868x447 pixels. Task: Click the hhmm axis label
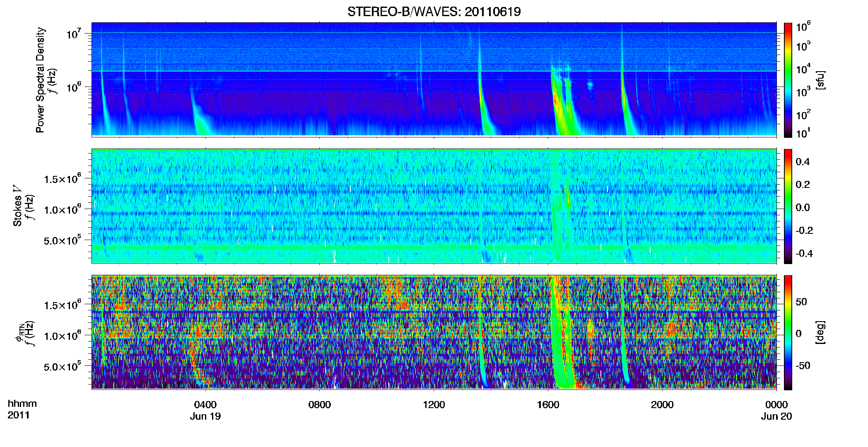pos(22,404)
